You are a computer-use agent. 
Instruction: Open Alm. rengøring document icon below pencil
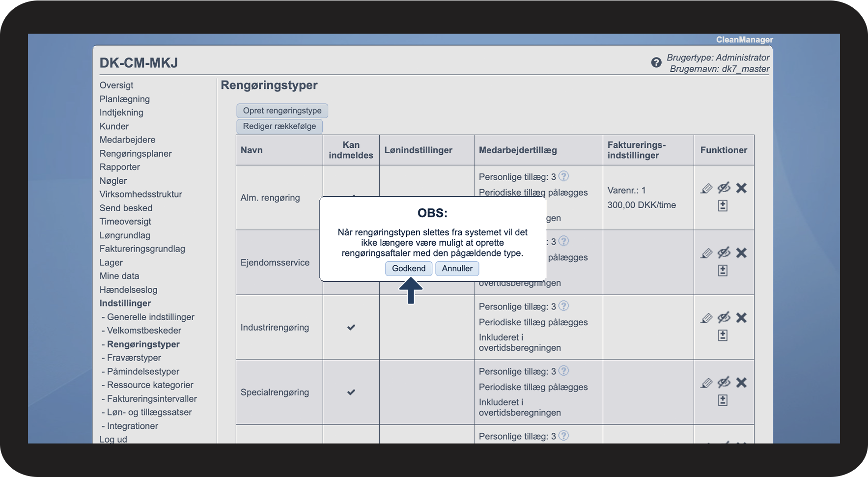(x=723, y=206)
